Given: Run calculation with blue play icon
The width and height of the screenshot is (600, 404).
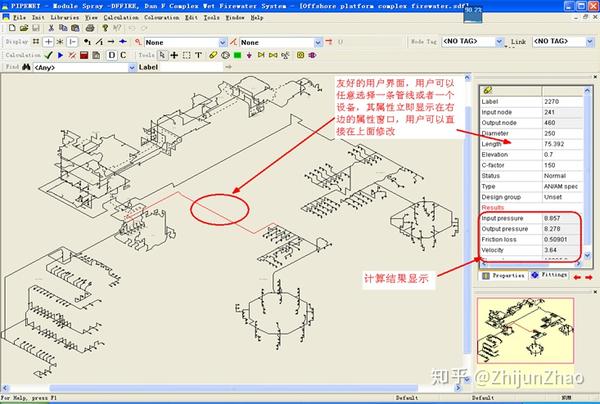Looking at the screenshot, I should 60,55.
